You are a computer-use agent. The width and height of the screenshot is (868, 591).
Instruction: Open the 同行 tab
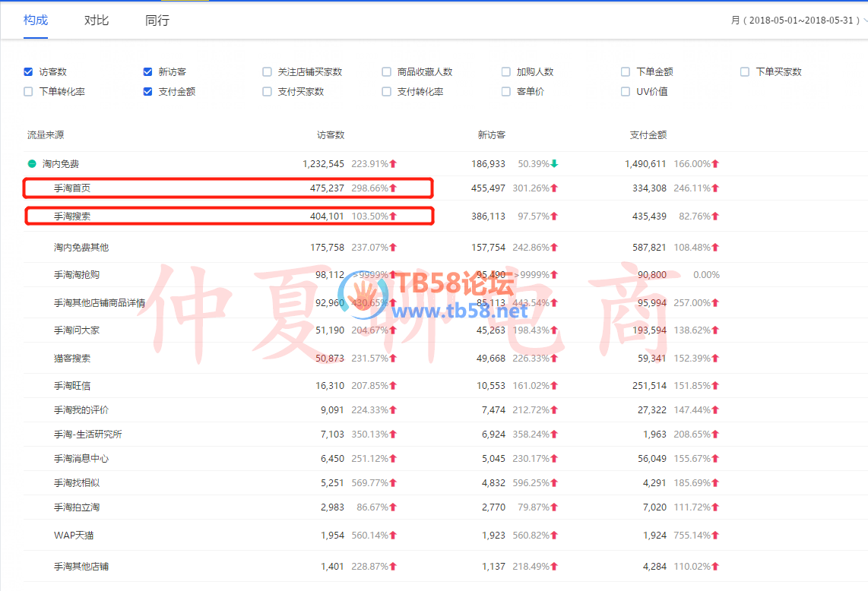point(157,21)
